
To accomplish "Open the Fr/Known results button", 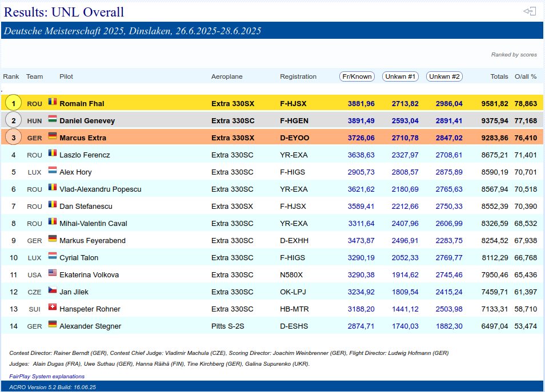I will point(357,76).
